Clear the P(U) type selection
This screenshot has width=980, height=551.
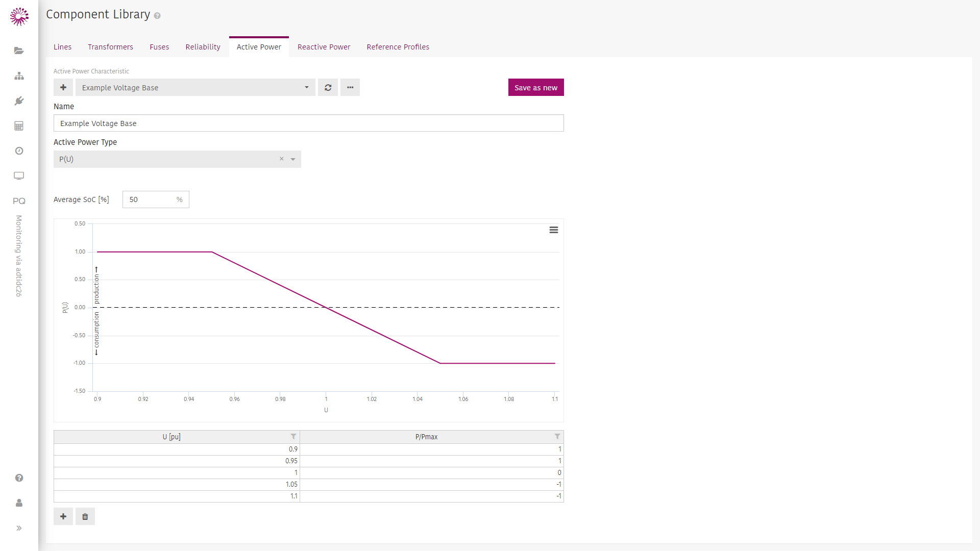pos(281,159)
